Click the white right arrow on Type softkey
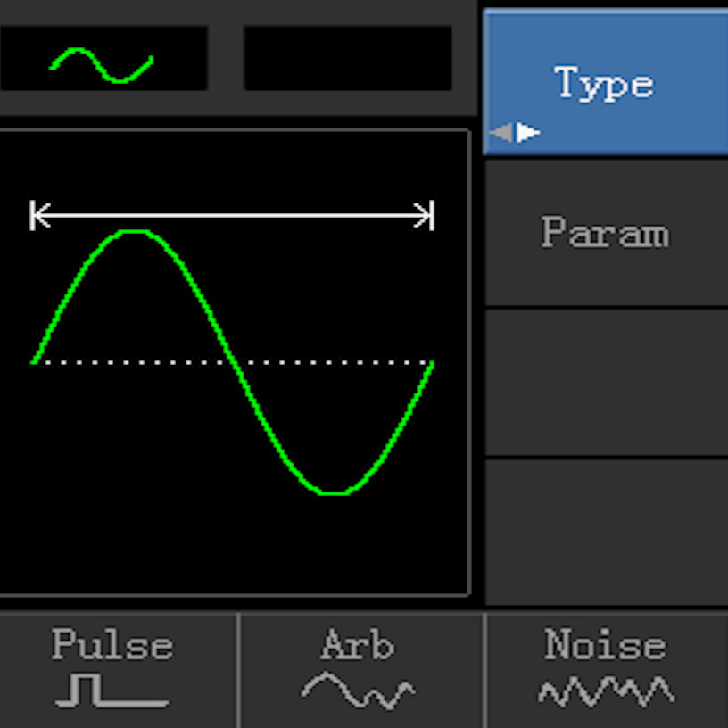728x728 pixels. 530,133
